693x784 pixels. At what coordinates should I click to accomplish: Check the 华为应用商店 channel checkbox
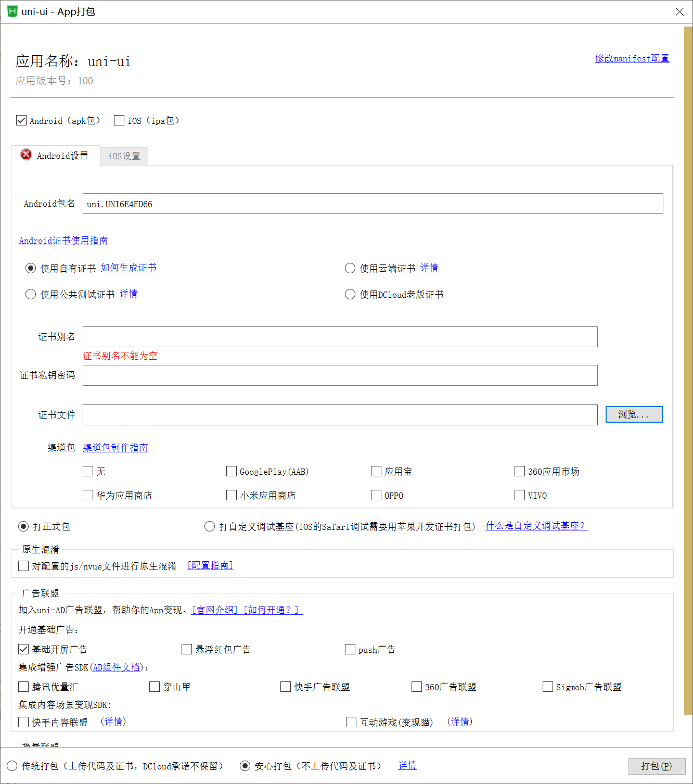click(88, 496)
